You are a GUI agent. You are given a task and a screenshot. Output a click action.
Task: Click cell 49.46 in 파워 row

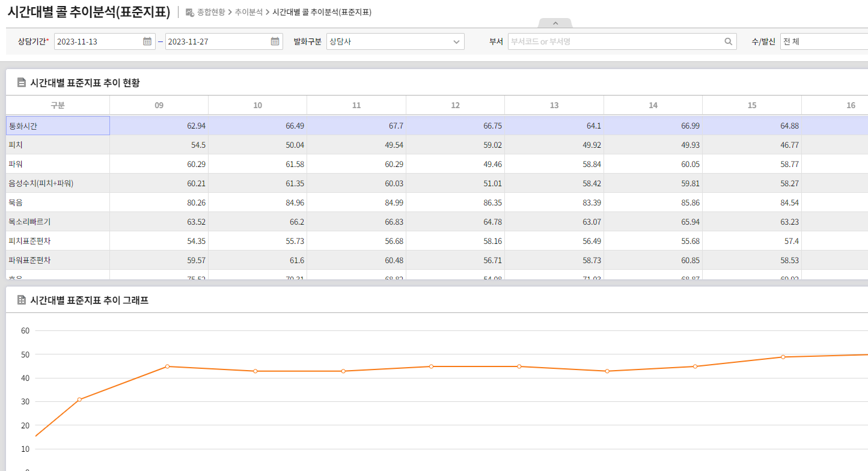coord(456,164)
